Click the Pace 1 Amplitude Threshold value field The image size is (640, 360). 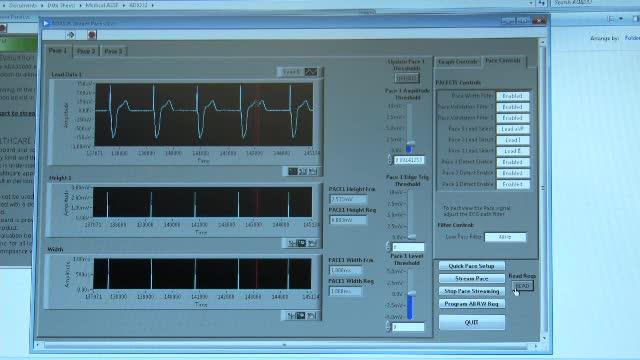pos(409,160)
